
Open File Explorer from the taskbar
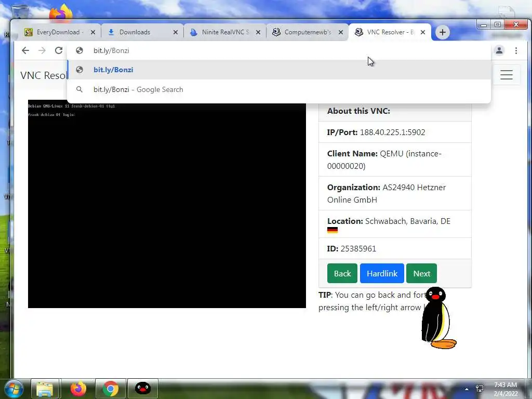click(45, 389)
